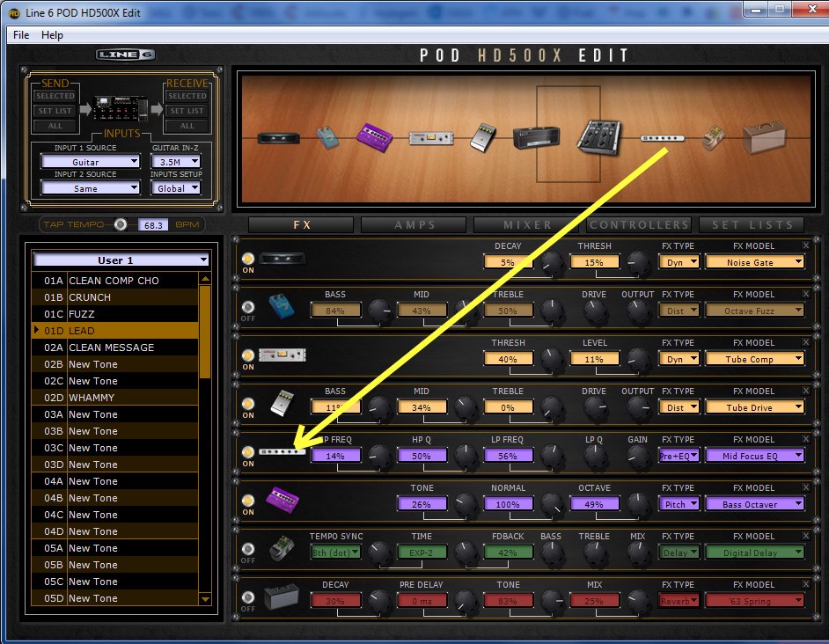Remove the Tube Comp effect with its X
This screenshot has width=829, height=644.
pos(806,342)
